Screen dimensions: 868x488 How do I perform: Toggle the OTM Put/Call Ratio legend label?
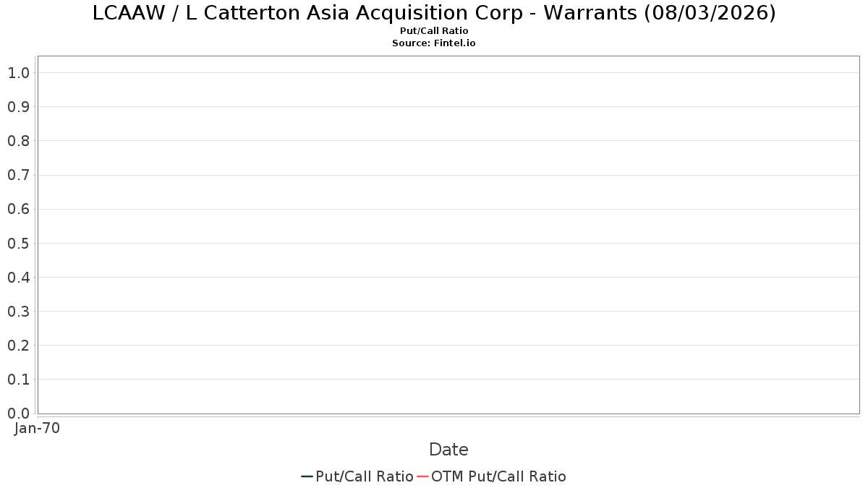(x=499, y=476)
